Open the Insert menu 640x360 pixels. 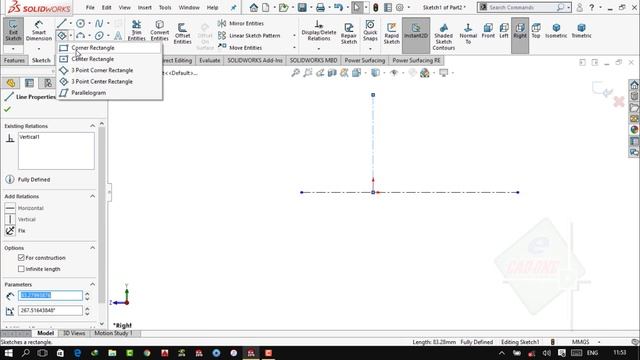(x=144, y=7)
